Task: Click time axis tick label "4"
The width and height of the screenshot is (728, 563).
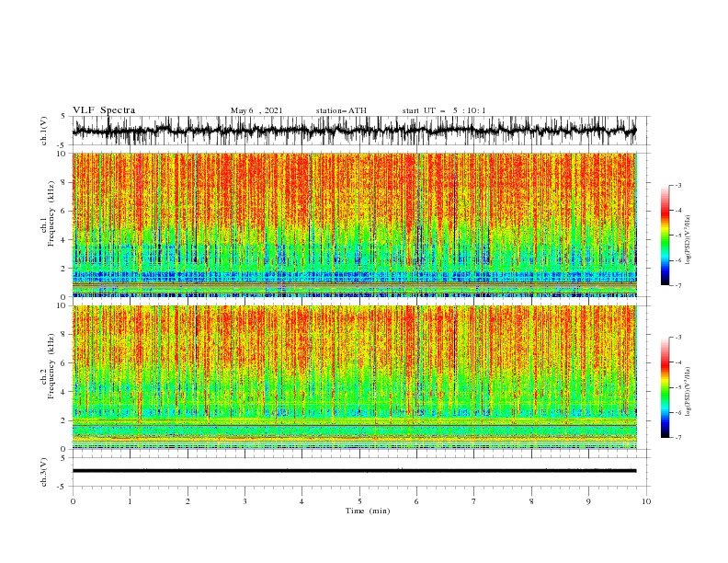Action: (x=301, y=501)
